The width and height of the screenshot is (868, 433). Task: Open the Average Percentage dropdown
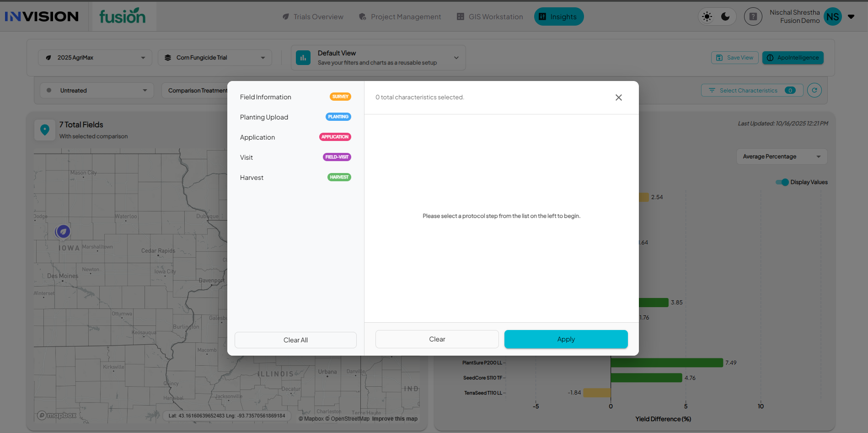782,157
